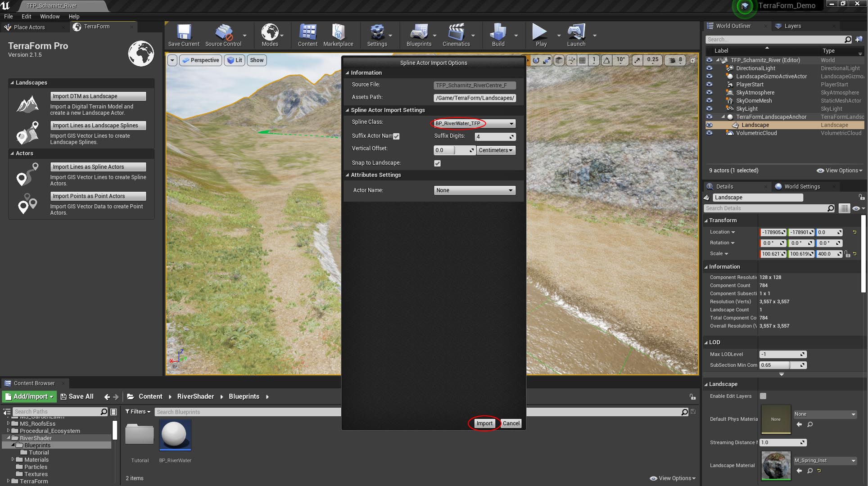Toggle rotation snap angle icon

click(x=606, y=60)
